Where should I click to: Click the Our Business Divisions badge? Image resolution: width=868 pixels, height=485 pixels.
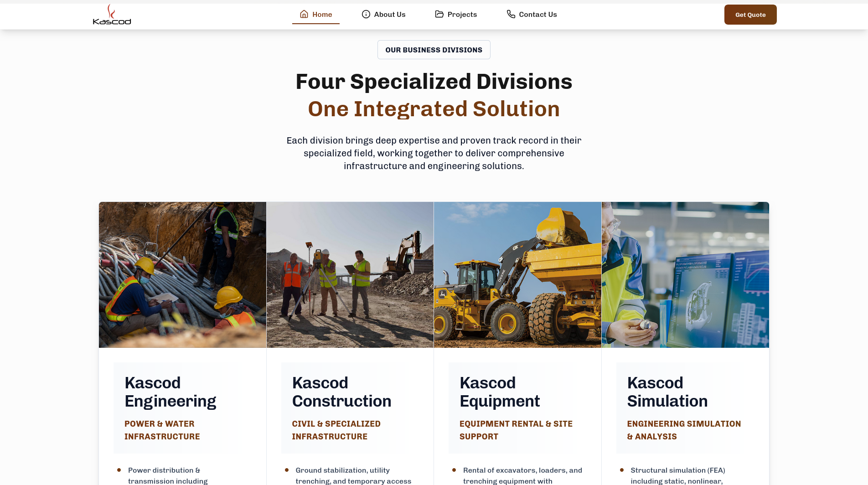point(434,50)
